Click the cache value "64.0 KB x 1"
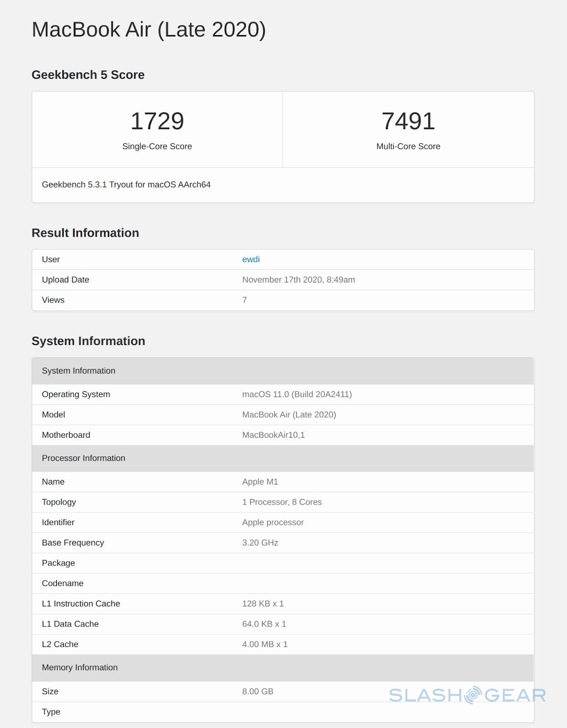567x728 pixels. point(264,624)
